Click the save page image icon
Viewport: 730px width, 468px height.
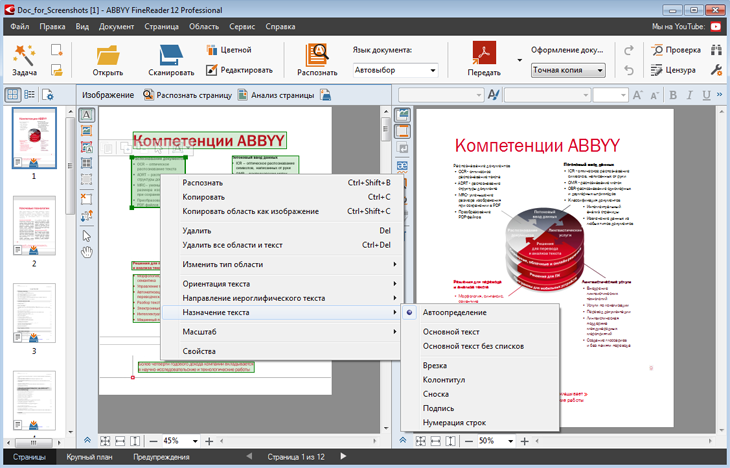[326, 95]
